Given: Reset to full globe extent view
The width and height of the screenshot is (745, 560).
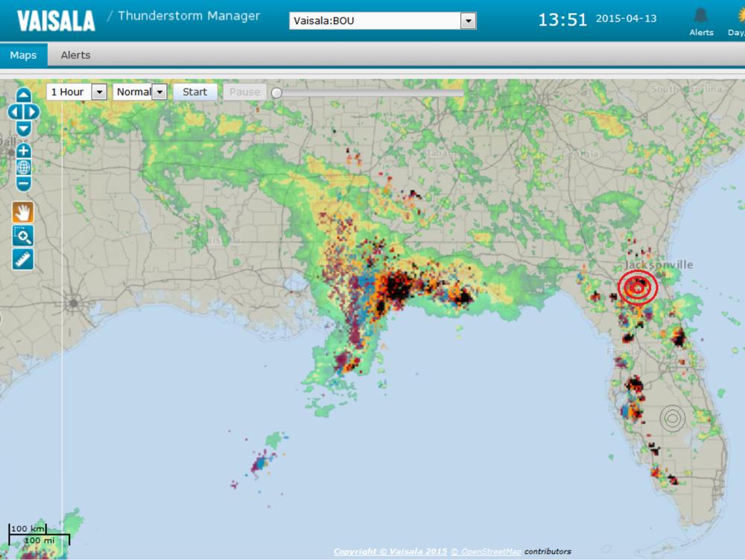Looking at the screenshot, I should (23, 168).
